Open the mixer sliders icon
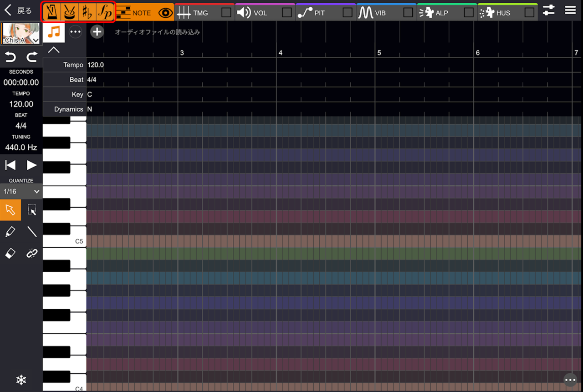Screen dimensions: 583x392 click(x=549, y=10)
